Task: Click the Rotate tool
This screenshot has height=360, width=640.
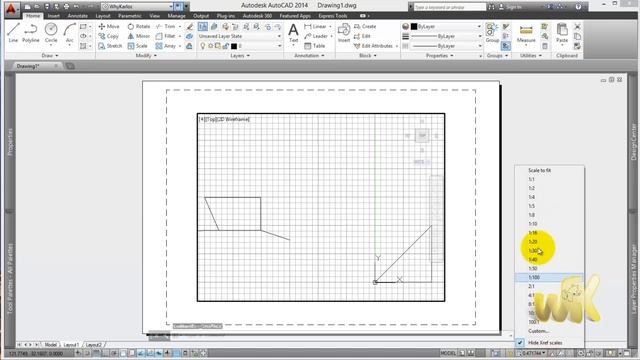Action: tap(139, 26)
